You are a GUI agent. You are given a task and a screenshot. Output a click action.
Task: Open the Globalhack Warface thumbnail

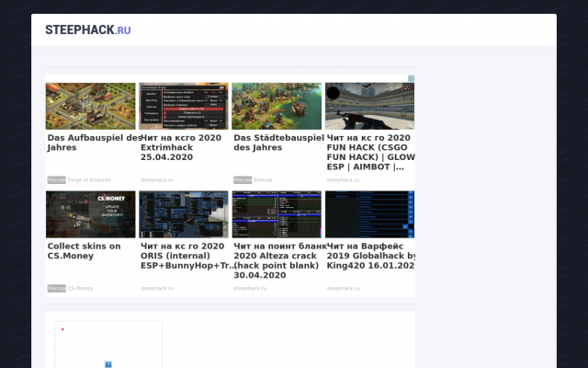point(369,214)
